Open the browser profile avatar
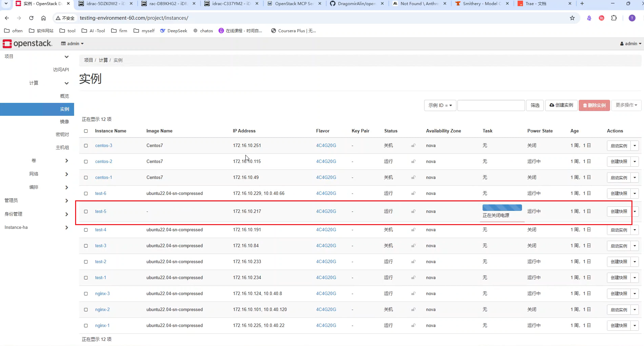The image size is (644, 346). 632,18
